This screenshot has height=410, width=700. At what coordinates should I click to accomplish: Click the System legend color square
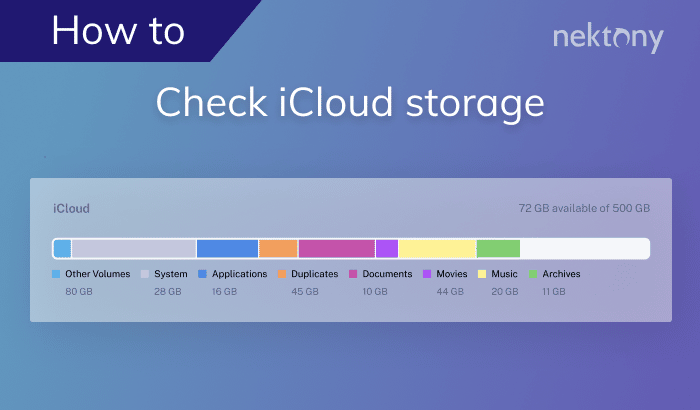pos(145,274)
